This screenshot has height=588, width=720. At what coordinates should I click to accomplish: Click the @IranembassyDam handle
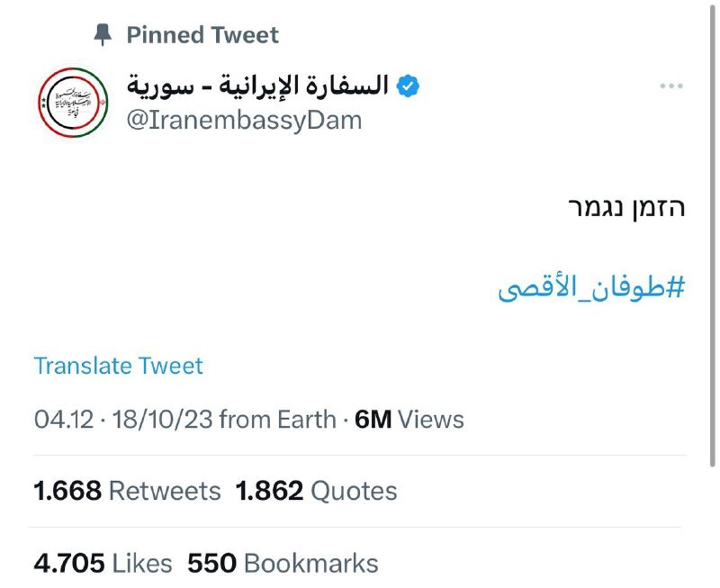click(x=244, y=121)
